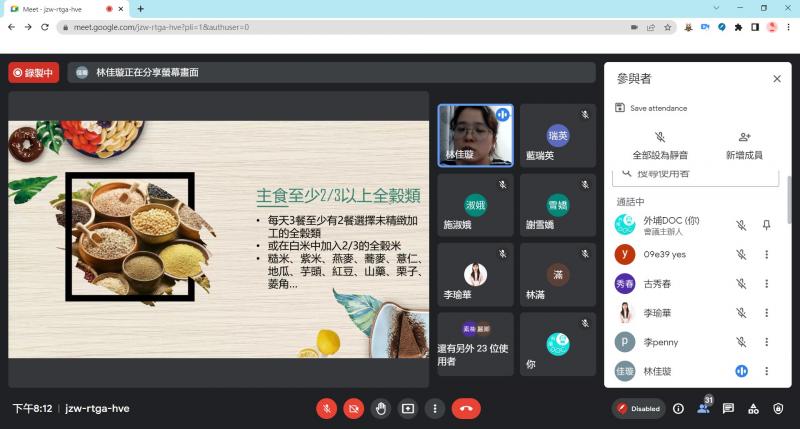Open the activities shapes icon
The height and width of the screenshot is (429, 800).
[753, 408]
